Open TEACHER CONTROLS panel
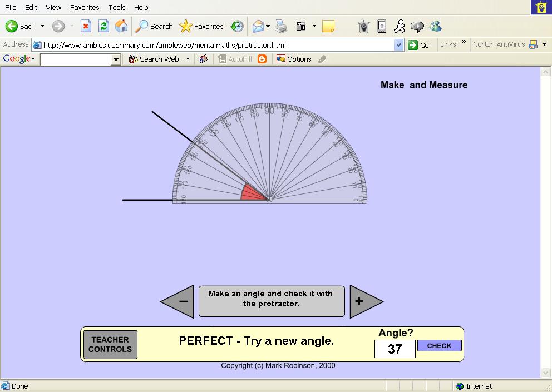Screen dimensions: 552x392 110,345
